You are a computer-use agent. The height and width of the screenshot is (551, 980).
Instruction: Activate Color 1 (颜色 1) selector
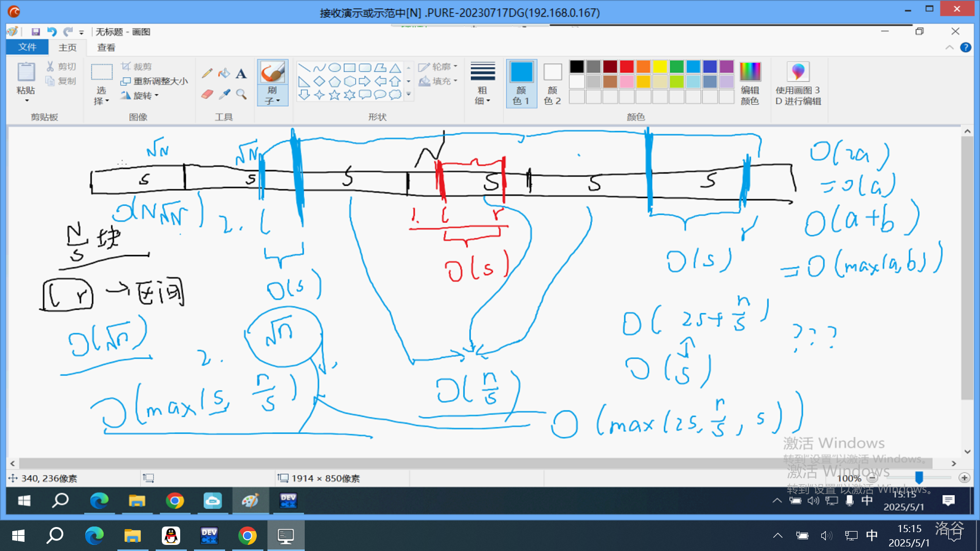point(521,84)
